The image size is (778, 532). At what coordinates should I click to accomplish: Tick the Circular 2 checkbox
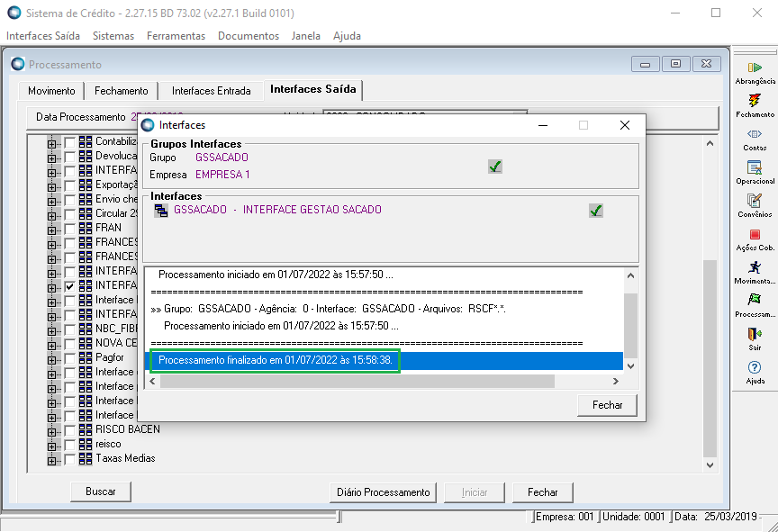tap(69, 214)
